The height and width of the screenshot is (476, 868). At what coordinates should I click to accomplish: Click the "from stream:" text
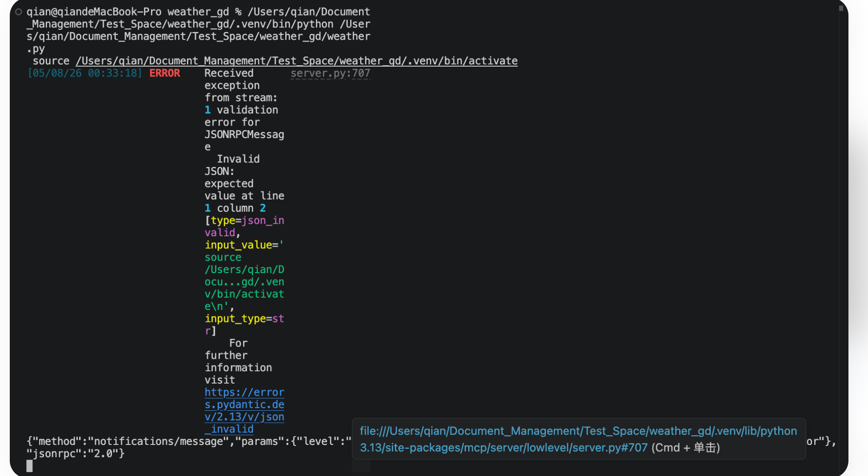click(241, 98)
